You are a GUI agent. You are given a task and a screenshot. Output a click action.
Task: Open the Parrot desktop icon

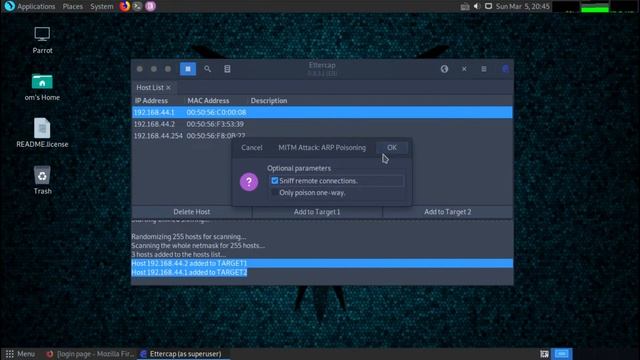(42, 40)
